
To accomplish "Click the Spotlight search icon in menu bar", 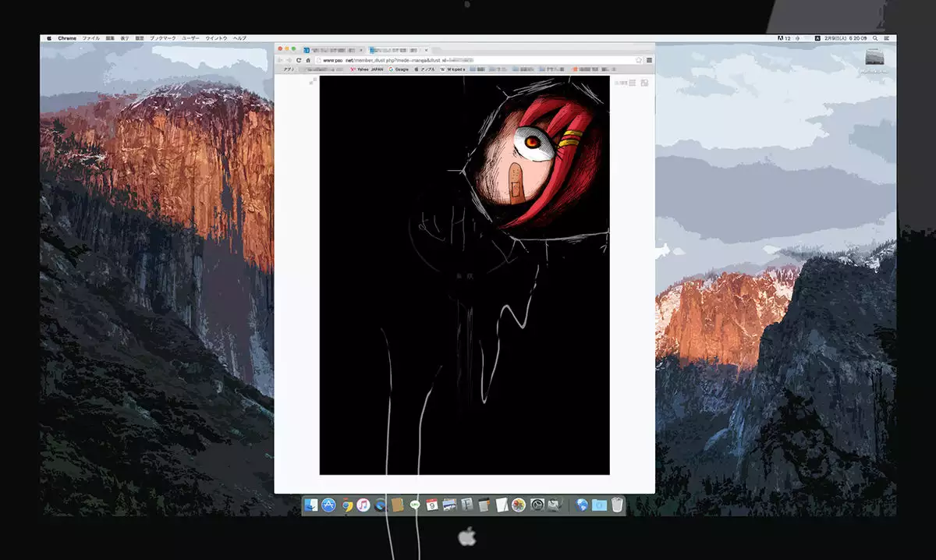I will click(875, 38).
